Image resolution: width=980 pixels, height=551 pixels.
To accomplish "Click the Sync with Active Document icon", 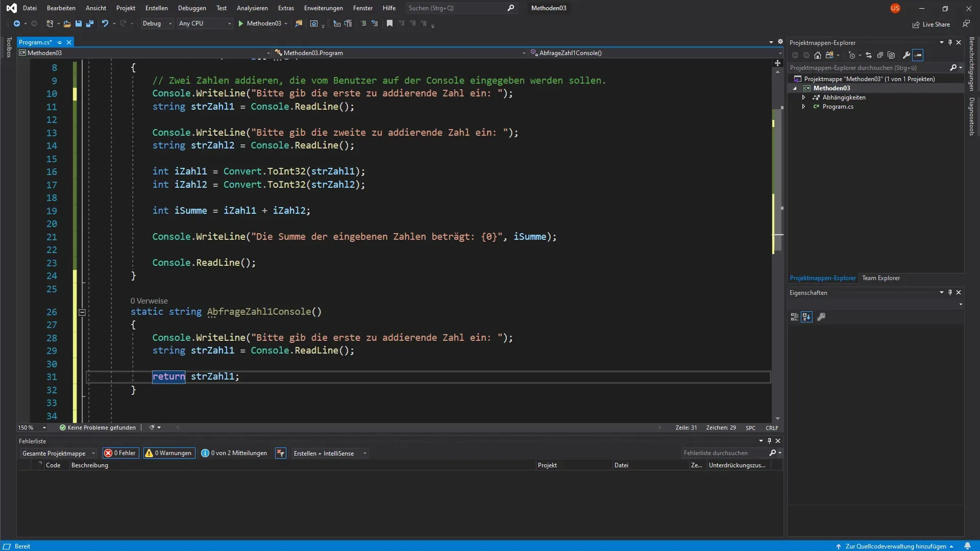I will coord(868,55).
